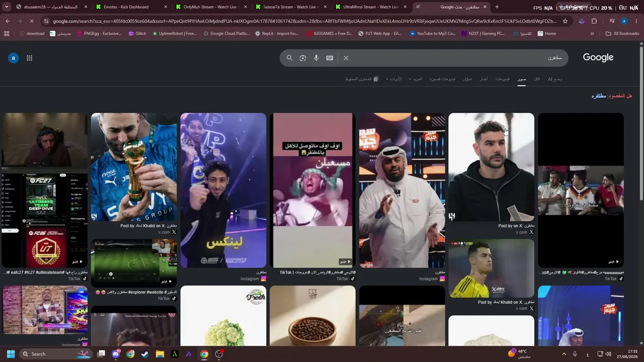Expand the الأدوات tools dropdown

(394, 79)
